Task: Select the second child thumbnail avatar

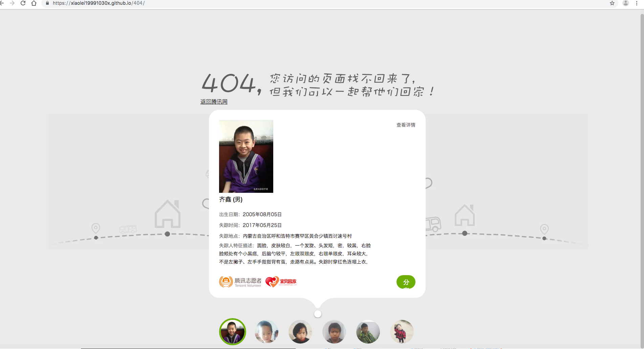Action: (266, 332)
